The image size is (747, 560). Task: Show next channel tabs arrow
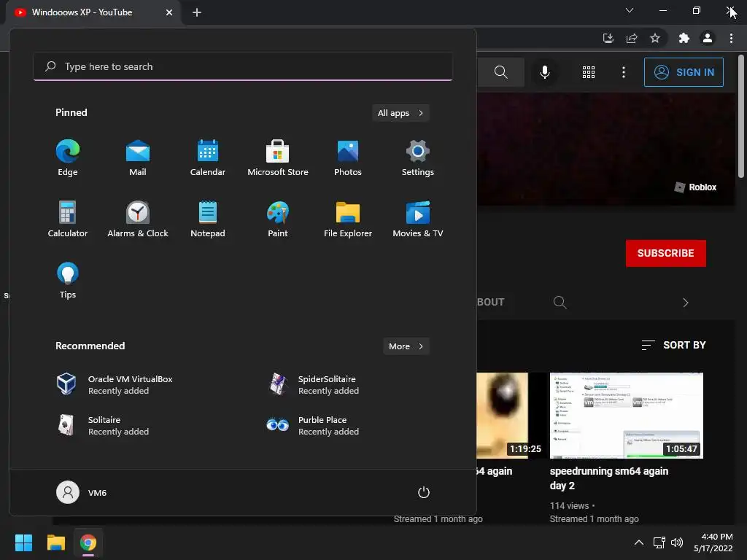point(686,303)
